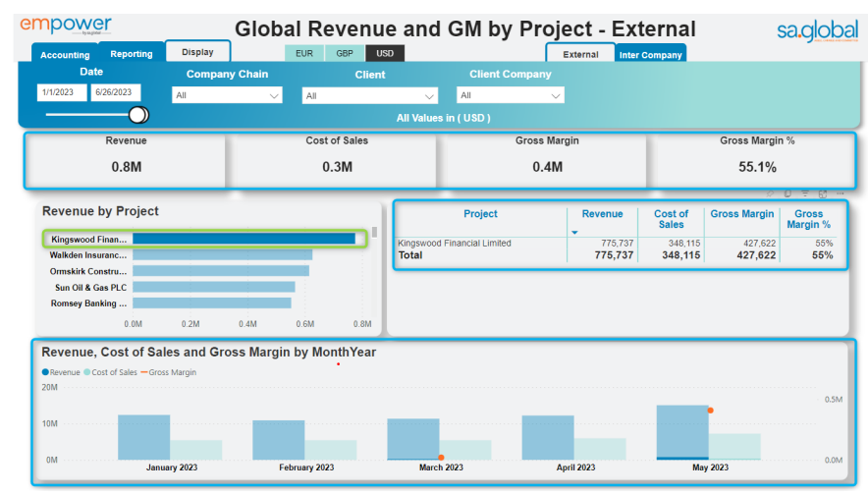Click the 'Revenue by Project' chart title
The height and width of the screenshot is (495, 868).
[100, 211]
